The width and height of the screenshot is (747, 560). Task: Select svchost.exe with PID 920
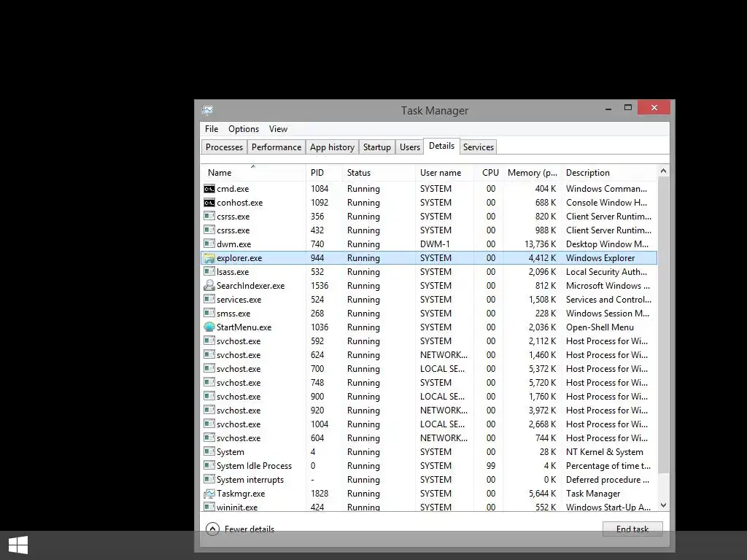429,410
